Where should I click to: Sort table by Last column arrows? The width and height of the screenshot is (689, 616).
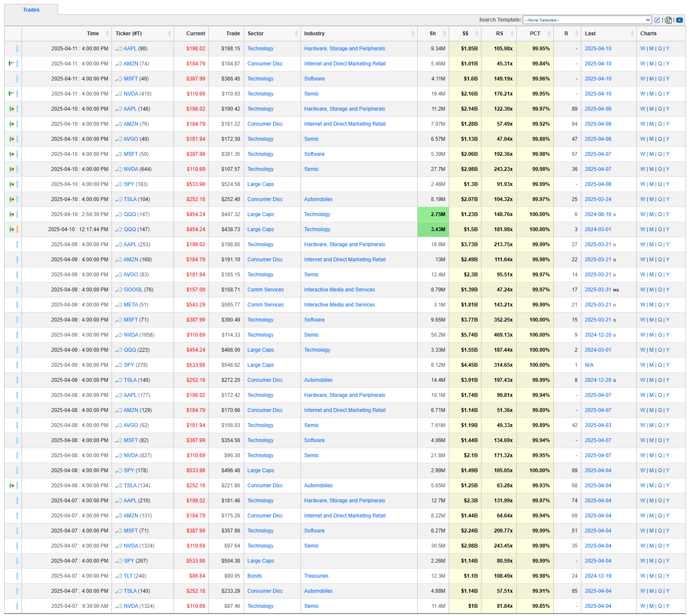[632, 34]
